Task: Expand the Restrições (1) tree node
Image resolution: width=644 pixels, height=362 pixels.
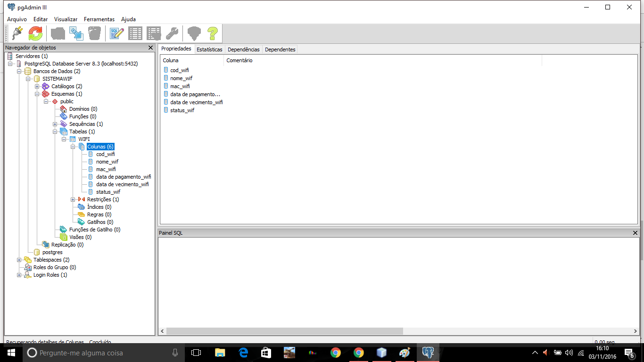Action: click(x=73, y=199)
